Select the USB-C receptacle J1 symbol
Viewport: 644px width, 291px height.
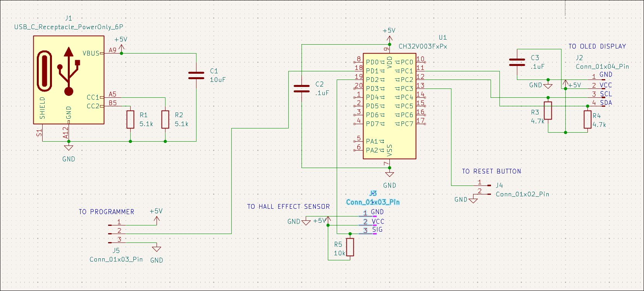point(69,80)
